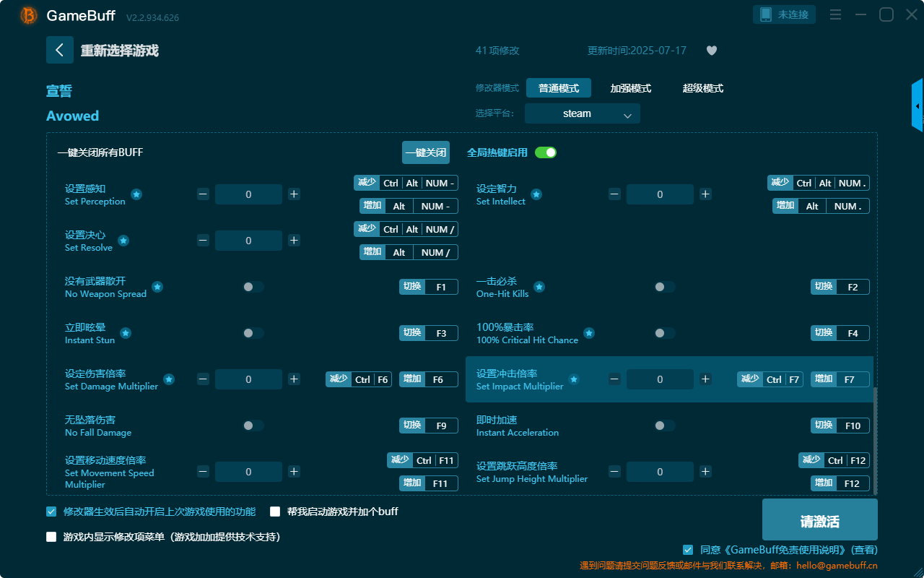Increase Set Perception with plus button

(x=294, y=194)
